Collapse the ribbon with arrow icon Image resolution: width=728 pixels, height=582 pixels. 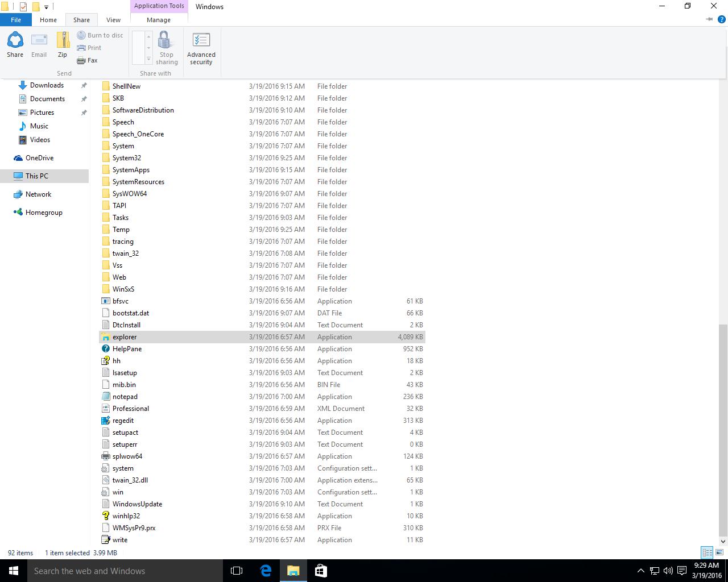[709, 19]
